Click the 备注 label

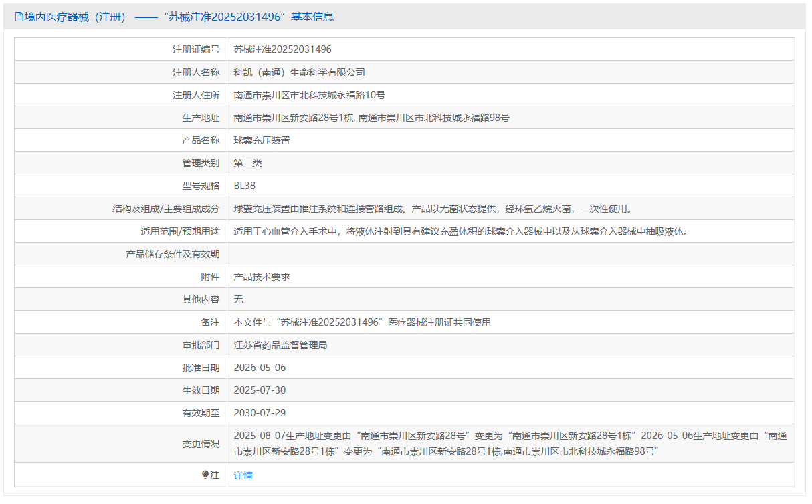[x=210, y=322]
